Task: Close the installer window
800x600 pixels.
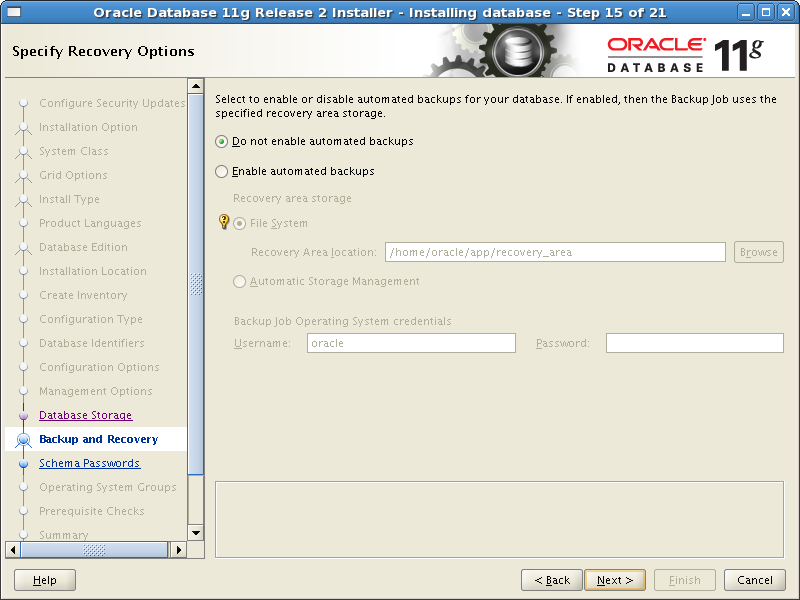Action: click(x=786, y=12)
